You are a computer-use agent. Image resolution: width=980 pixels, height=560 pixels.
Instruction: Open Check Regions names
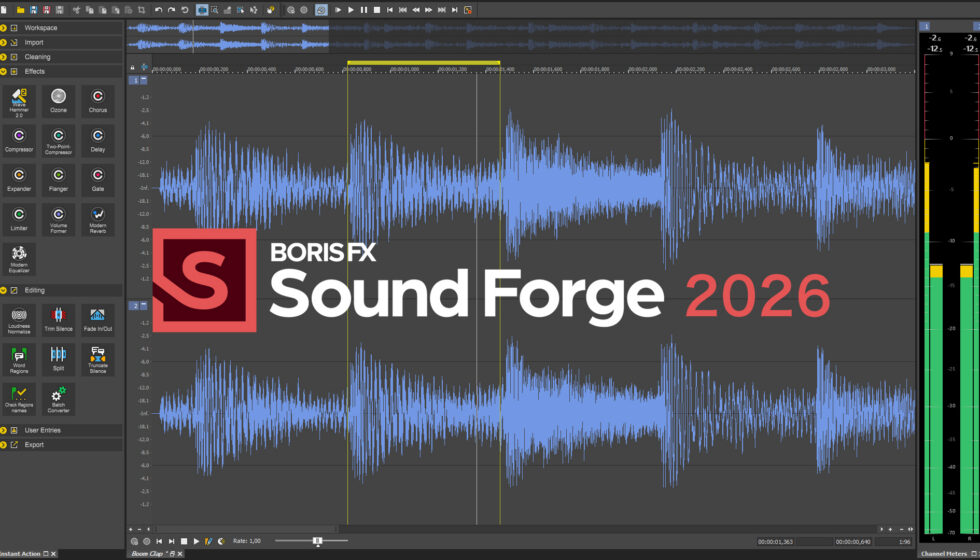coord(19,399)
